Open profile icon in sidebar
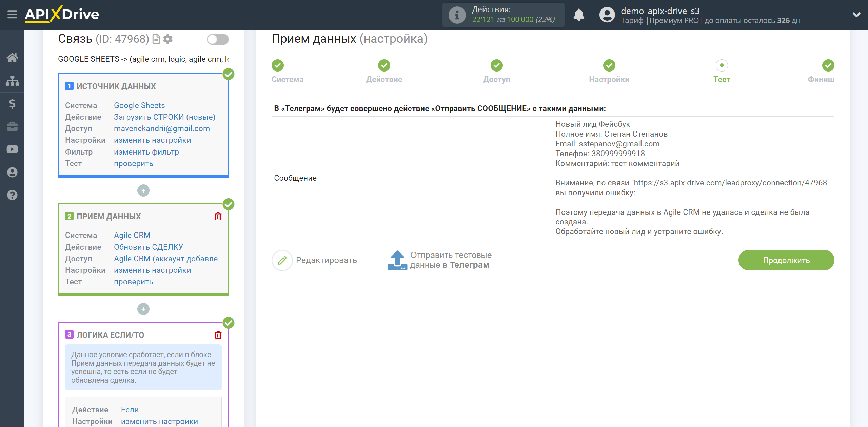The width and height of the screenshot is (868, 427). pos(12,172)
